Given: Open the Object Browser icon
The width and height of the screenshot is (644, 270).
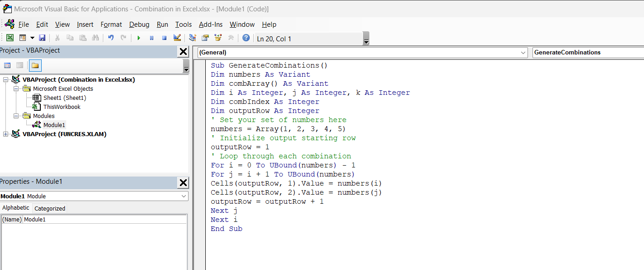Looking at the screenshot, I should click(218, 38).
